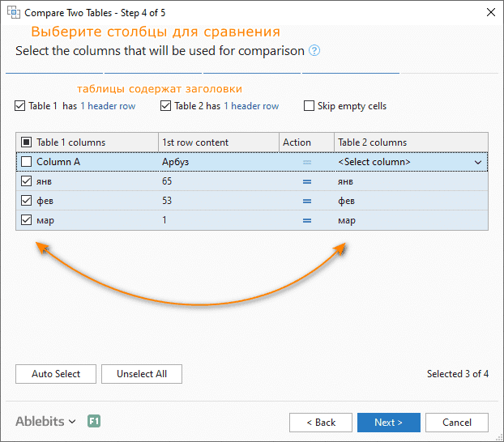Image resolution: width=504 pixels, height=442 pixels.
Task: Toggle the select-all Table 1 columns checkbox
Action: [x=26, y=142]
